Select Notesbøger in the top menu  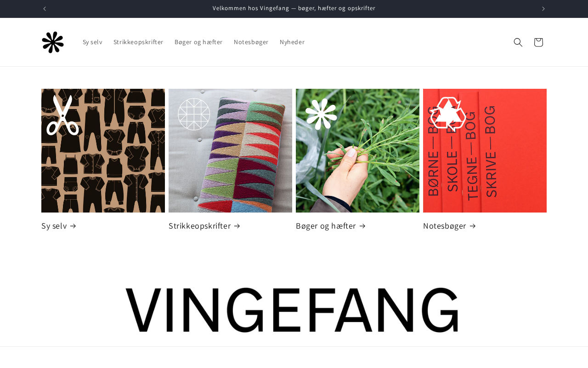pyautogui.click(x=251, y=42)
